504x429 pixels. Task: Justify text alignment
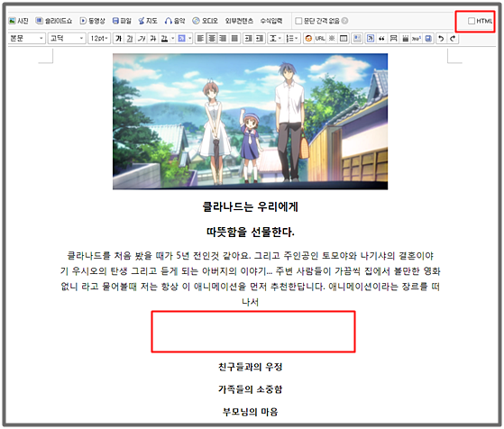[234, 39]
